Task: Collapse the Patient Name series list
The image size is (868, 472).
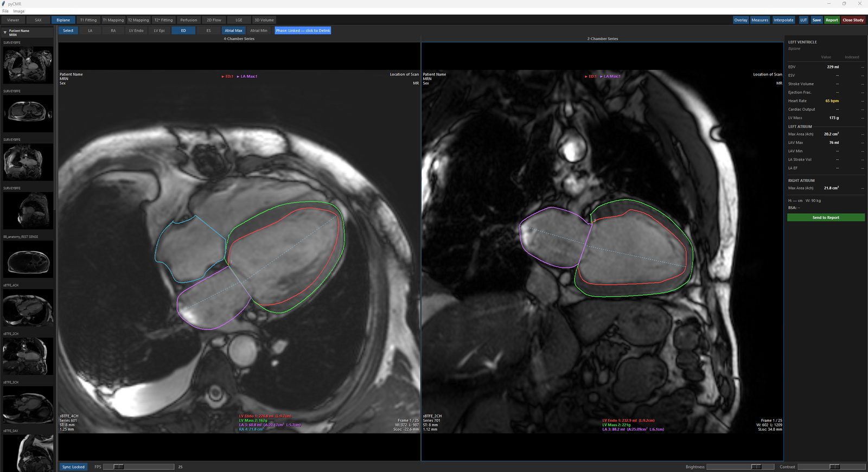Action: [5, 33]
